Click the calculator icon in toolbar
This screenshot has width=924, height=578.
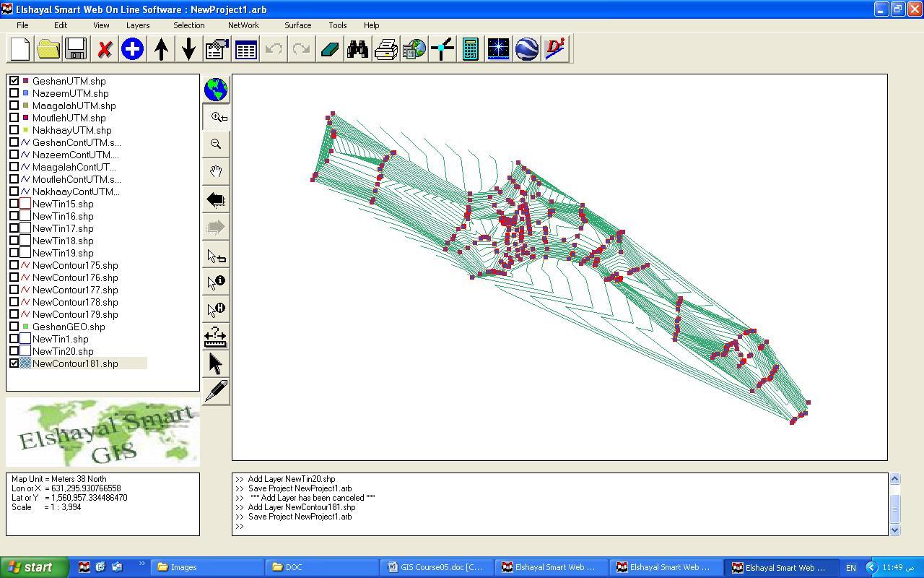coord(471,49)
